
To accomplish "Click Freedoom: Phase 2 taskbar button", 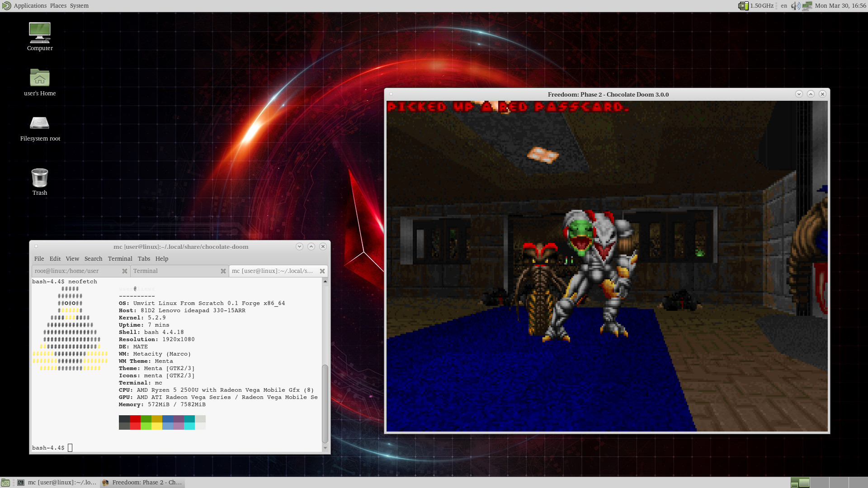I will click(x=142, y=483).
